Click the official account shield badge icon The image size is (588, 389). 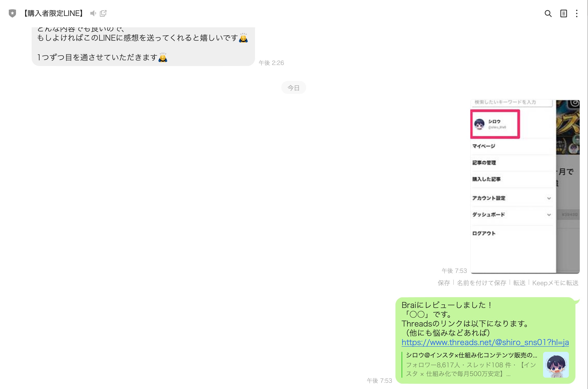(x=12, y=13)
